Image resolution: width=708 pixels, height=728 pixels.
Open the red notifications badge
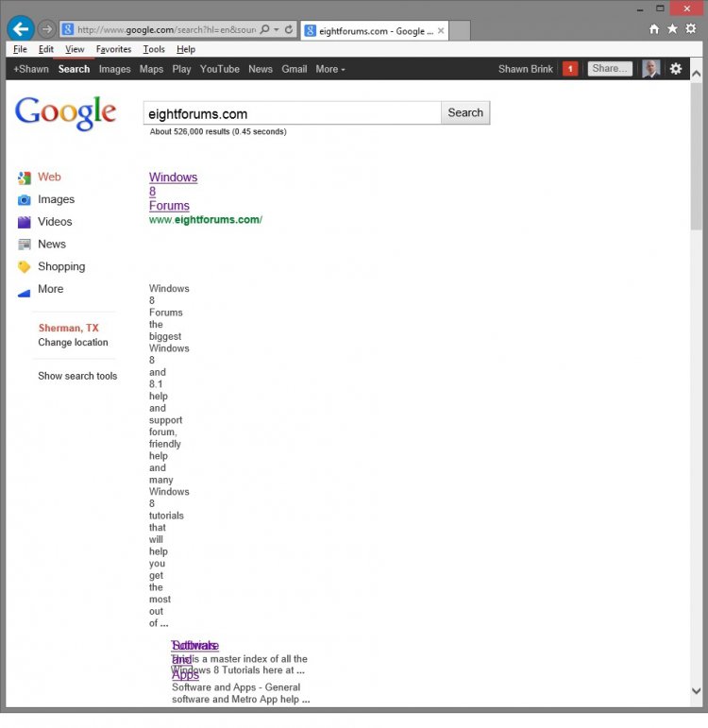569,69
